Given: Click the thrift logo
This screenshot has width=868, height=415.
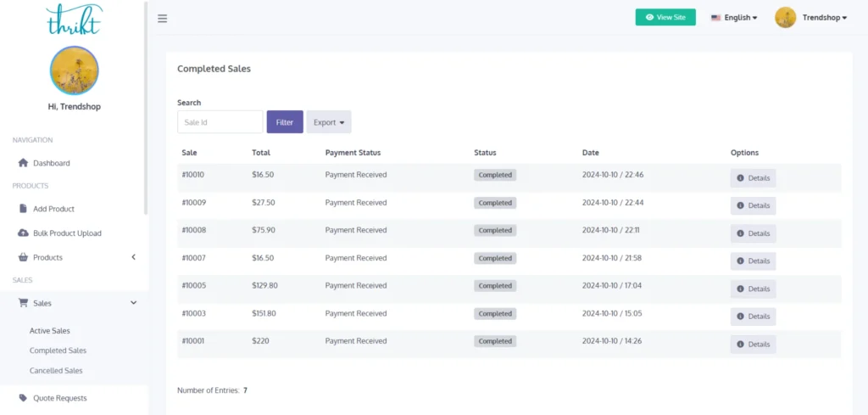Looking at the screenshot, I should click(x=74, y=19).
